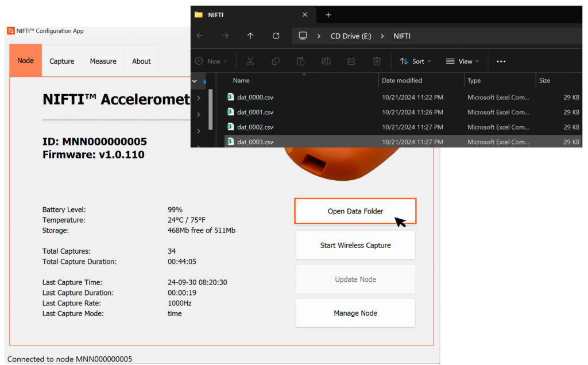
Task: Close the NIFTI File Explorer tab
Action: [305, 14]
